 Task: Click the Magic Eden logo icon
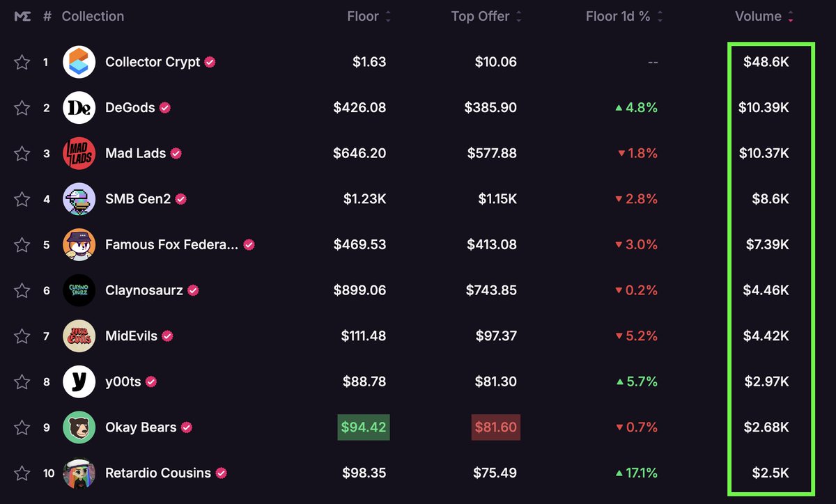tap(24, 16)
